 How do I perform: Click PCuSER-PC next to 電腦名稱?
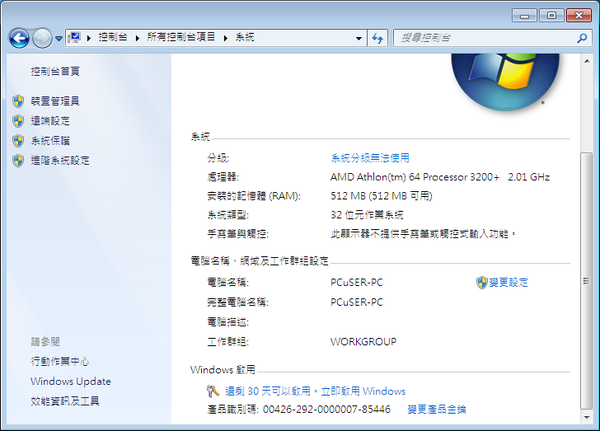pos(357,282)
